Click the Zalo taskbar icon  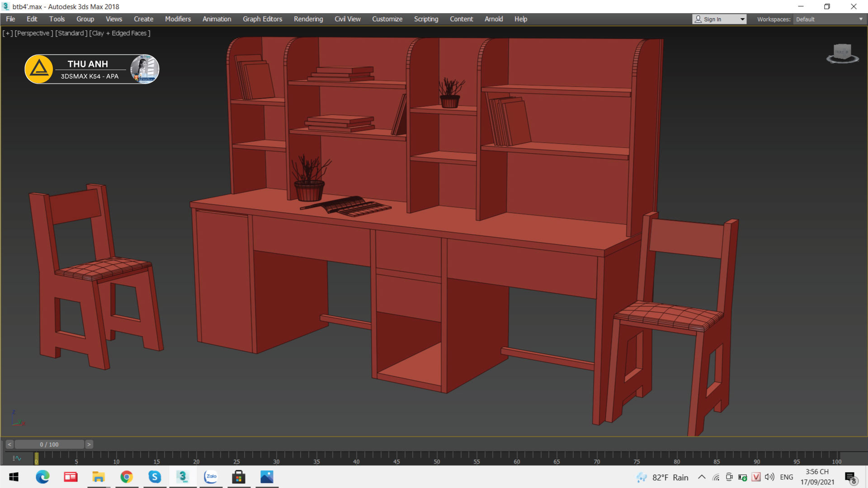(211, 477)
